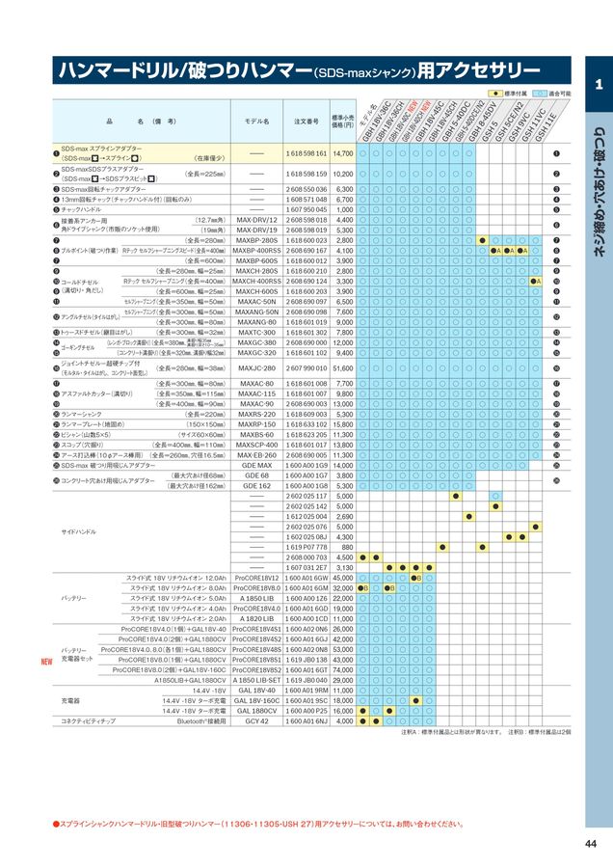Click model ProCORE18V48S
This screenshot has height=868, width=613.
tap(256, 650)
